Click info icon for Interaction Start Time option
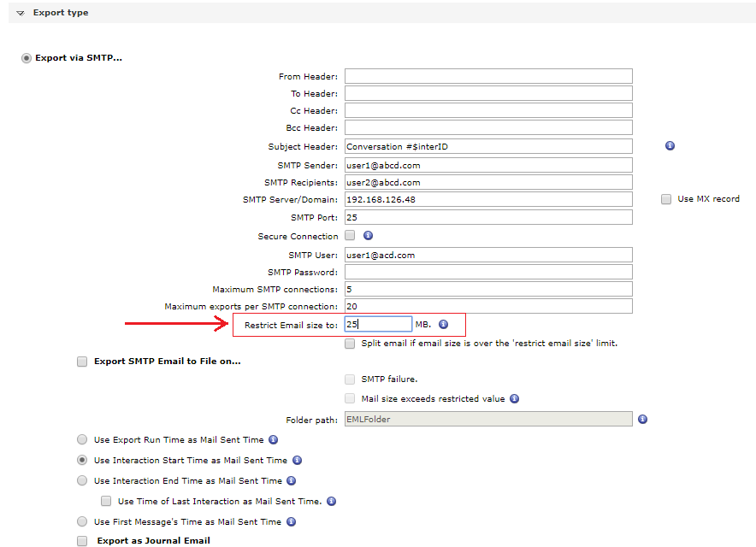 (x=298, y=460)
